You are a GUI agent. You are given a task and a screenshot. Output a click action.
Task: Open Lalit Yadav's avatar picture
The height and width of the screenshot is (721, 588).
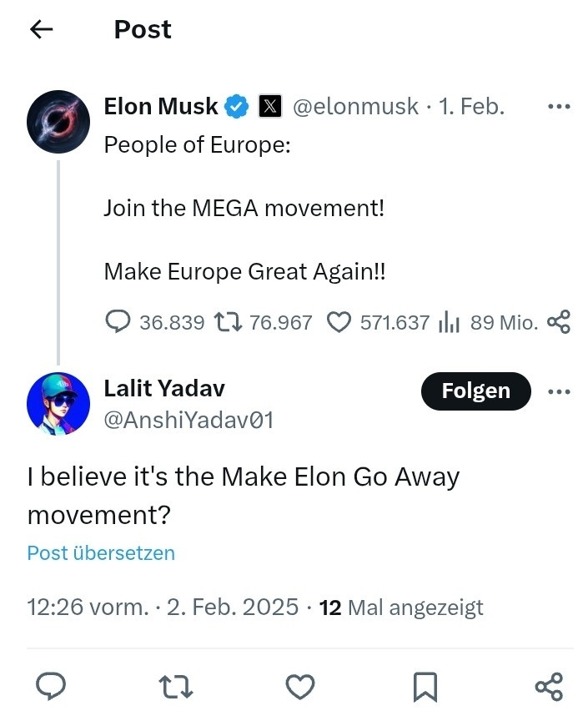pyautogui.click(x=58, y=403)
